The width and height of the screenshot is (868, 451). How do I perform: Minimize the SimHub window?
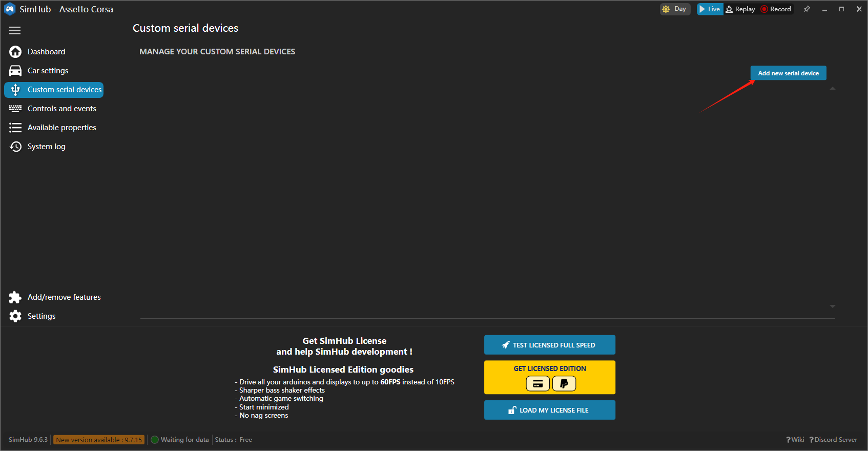click(x=824, y=9)
